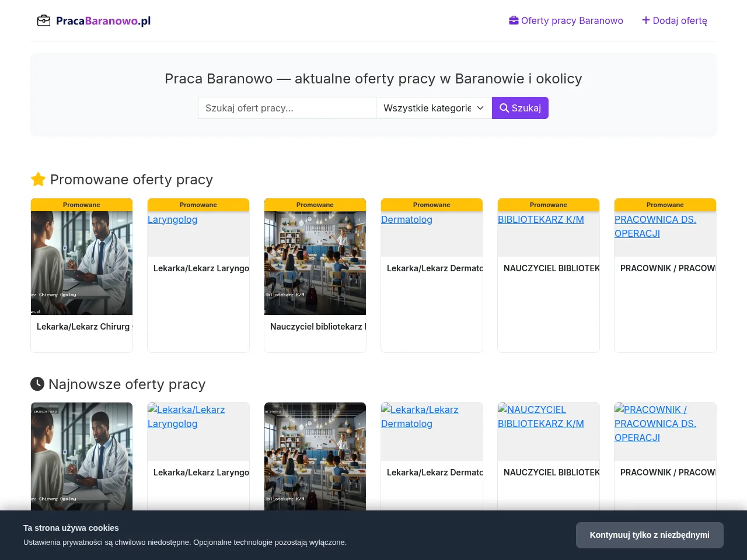This screenshot has height=560, width=747.
Task: Click newest Lekarka/Lekarz Dermatolog card title
Action: pos(435,473)
